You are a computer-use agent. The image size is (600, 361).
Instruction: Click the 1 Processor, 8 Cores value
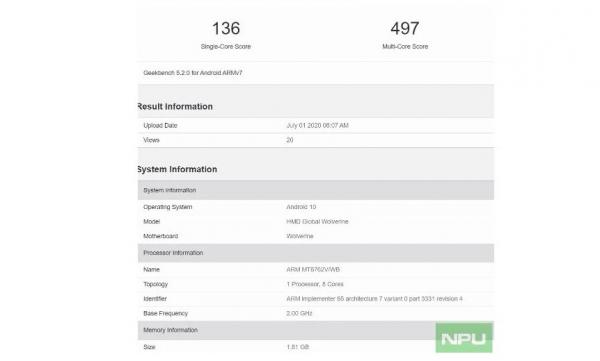point(315,284)
